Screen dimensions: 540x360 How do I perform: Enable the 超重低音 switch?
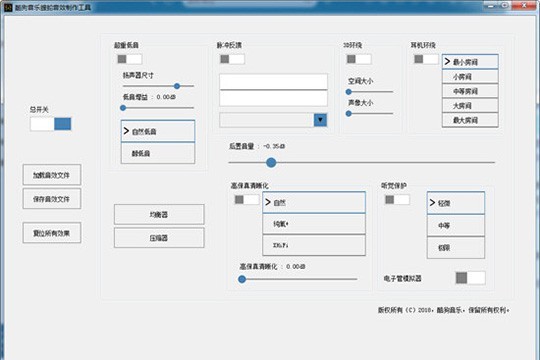pyautogui.click(x=129, y=59)
